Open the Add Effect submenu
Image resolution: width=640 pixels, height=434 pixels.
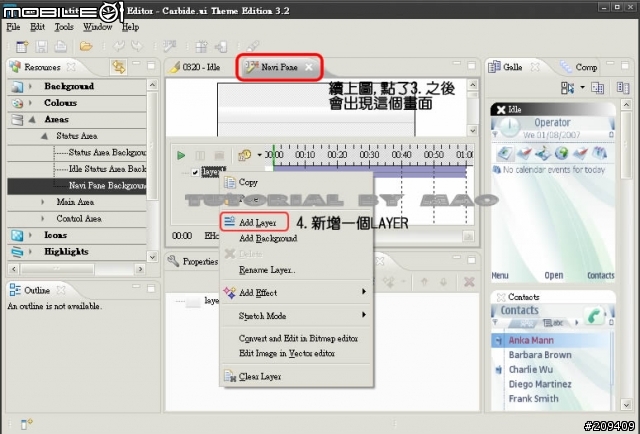tap(296, 292)
